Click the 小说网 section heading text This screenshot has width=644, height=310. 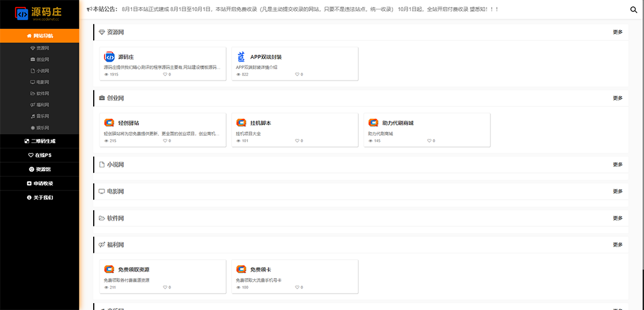pos(116,165)
